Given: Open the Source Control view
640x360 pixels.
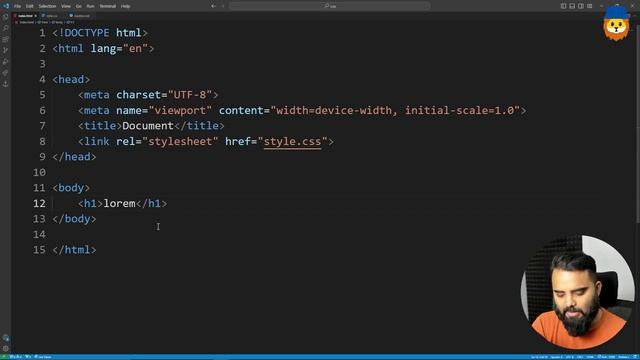Looking at the screenshot, I should (5, 50).
